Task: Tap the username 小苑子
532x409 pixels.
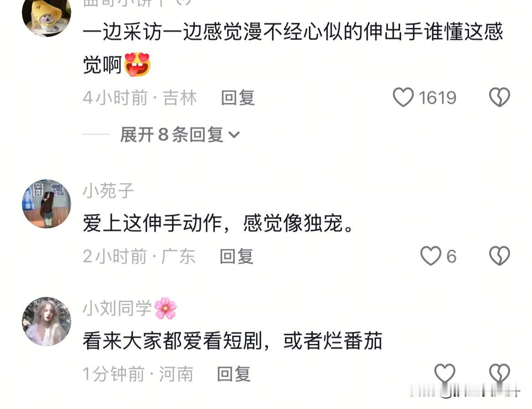Action: coord(108,190)
